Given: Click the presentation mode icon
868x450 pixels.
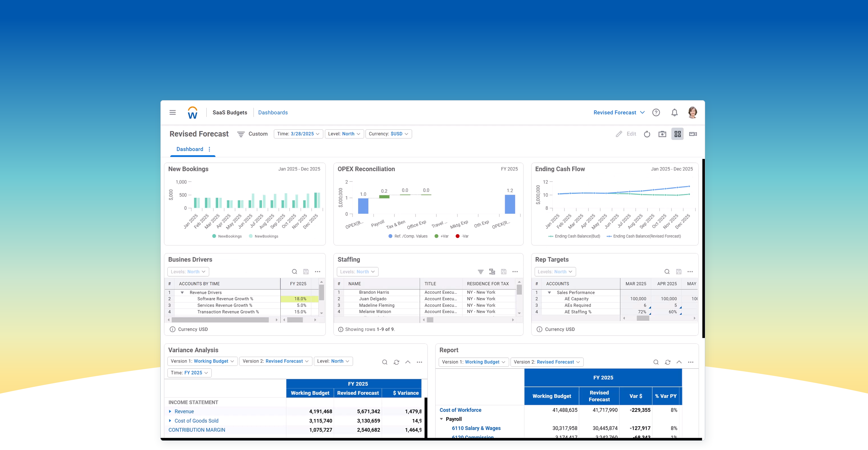Looking at the screenshot, I should [693, 134].
